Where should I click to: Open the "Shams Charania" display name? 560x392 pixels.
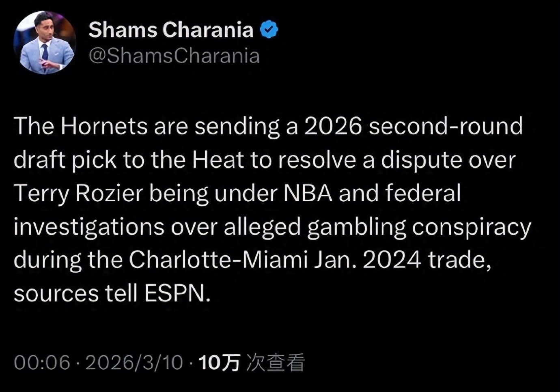coord(171,30)
